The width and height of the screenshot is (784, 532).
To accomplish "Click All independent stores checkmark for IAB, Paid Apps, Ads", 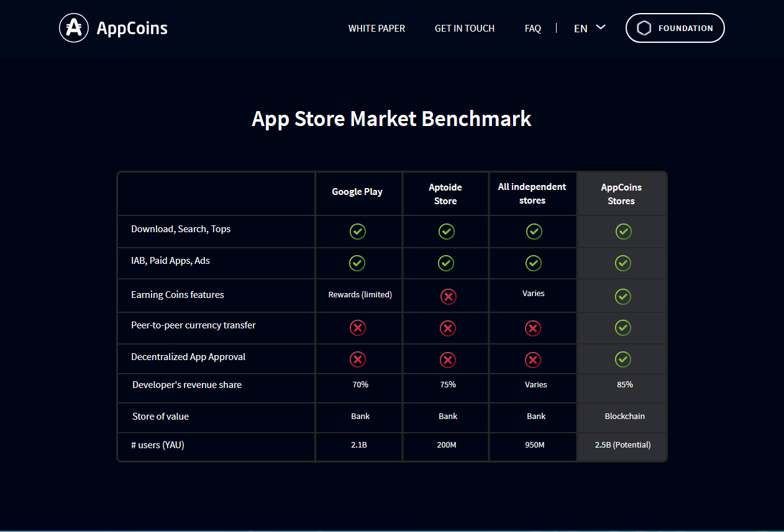I will coord(533,263).
